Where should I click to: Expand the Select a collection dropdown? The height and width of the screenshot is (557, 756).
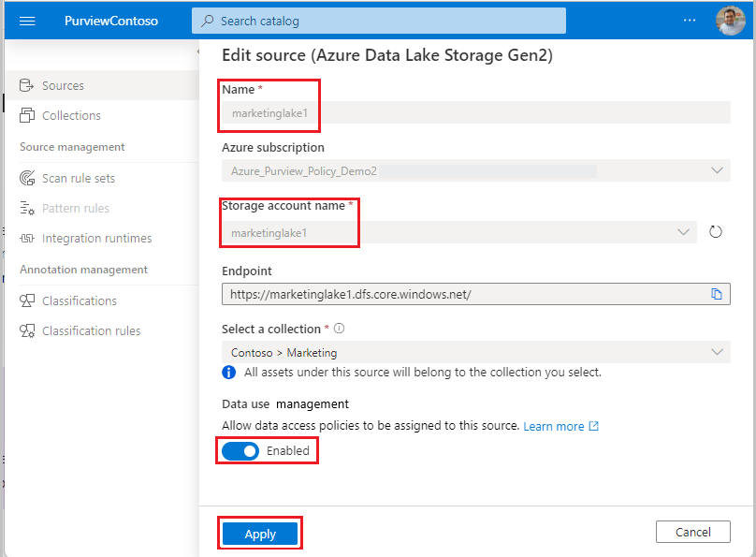(717, 352)
